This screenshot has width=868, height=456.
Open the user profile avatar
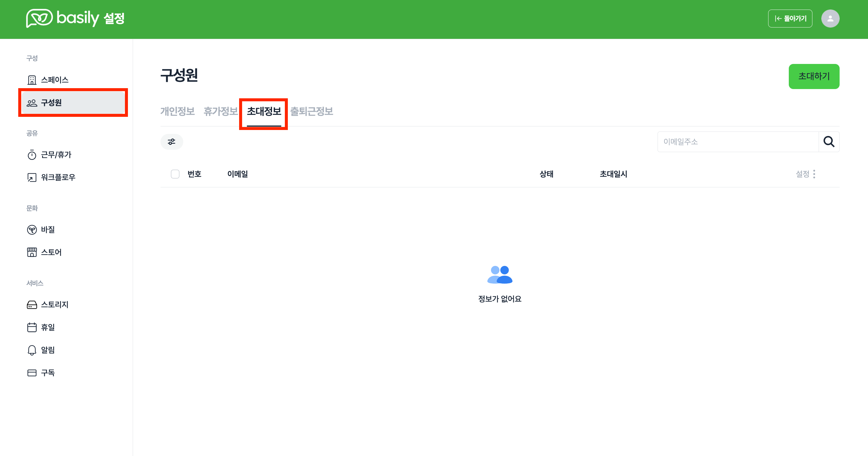pos(830,19)
